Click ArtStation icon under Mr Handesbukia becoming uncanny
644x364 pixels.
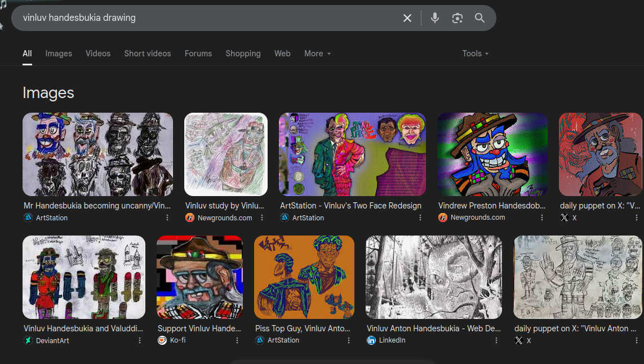coord(28,217)
